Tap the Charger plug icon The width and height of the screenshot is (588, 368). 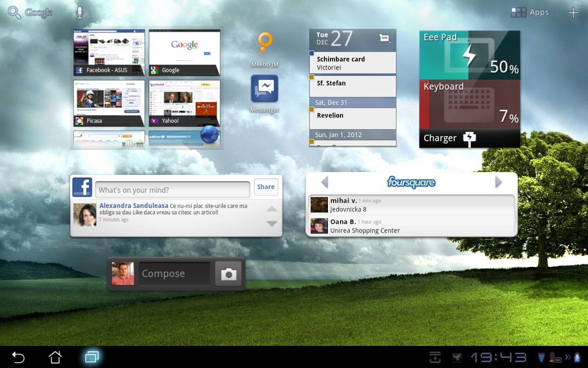[469, 138]
